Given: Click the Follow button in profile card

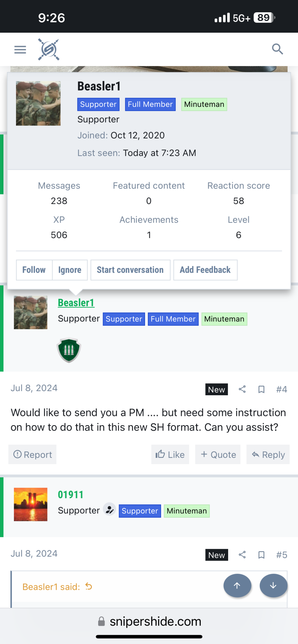Looking at the screenshot, I should 34,270.
